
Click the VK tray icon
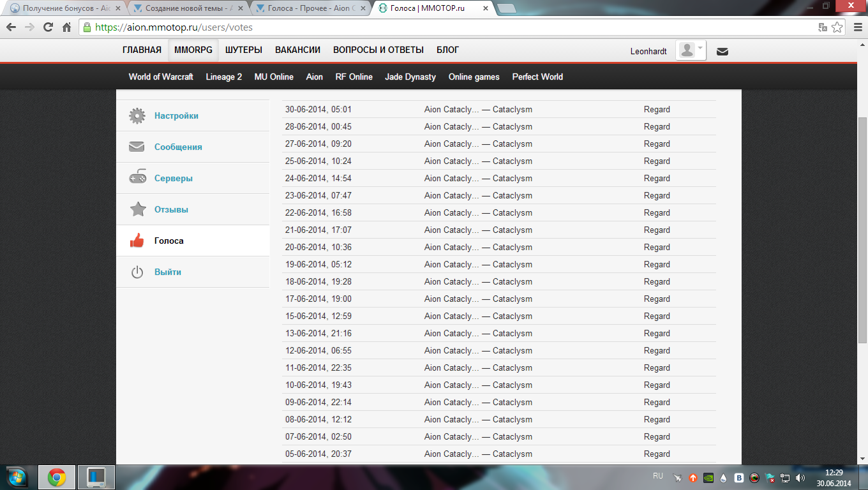[x=739, y=477]
